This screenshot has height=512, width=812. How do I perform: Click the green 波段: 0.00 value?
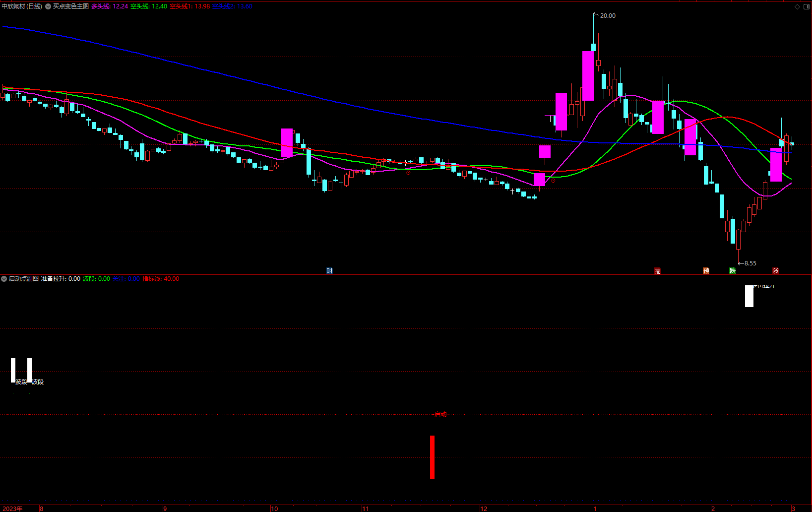tap(97, 279)
